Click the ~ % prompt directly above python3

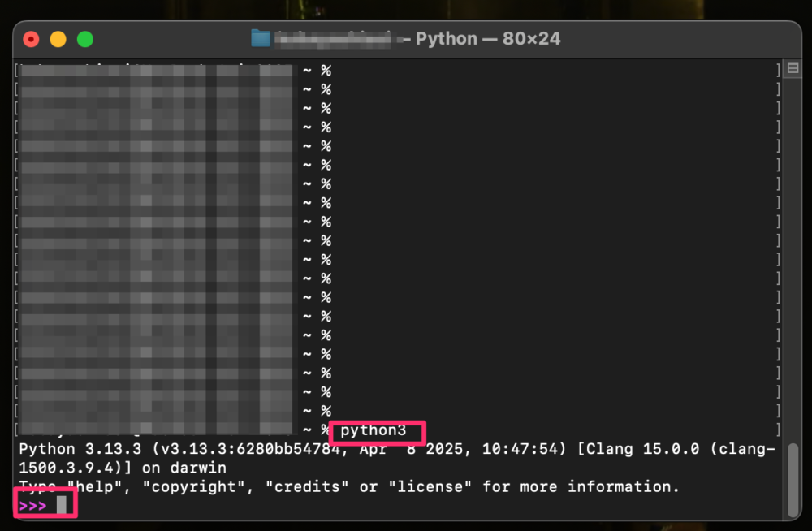pos(317,411)
